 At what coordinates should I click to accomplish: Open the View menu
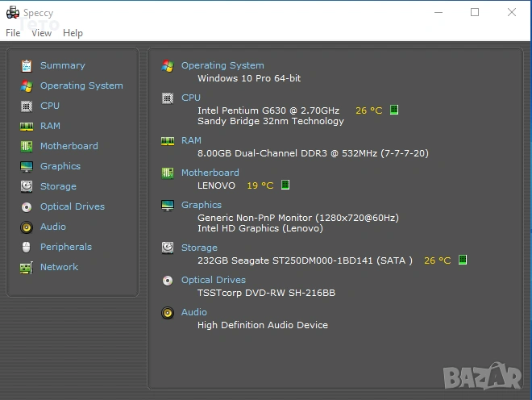[x=42, y=33]
